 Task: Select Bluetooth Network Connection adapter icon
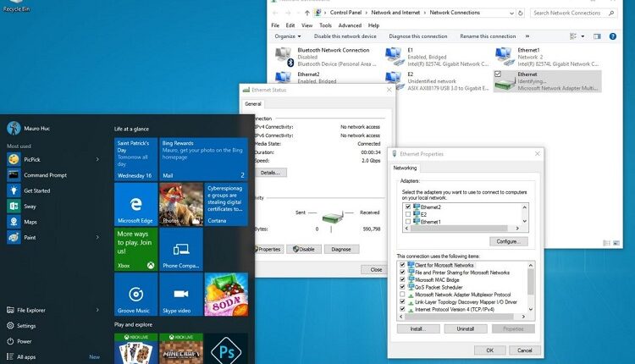tap(284, 57)
